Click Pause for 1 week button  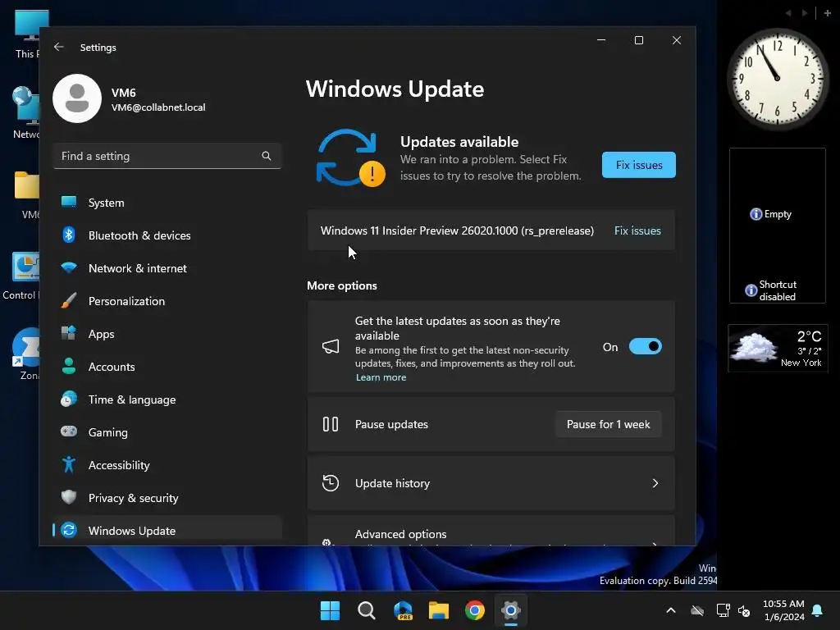click(608, 424)
